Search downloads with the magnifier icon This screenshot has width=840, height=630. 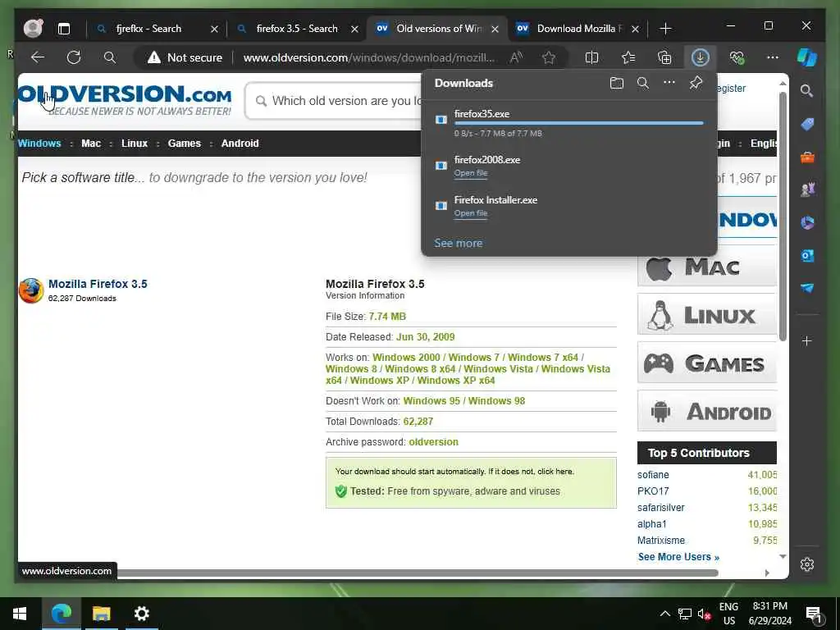pos(643,83)
